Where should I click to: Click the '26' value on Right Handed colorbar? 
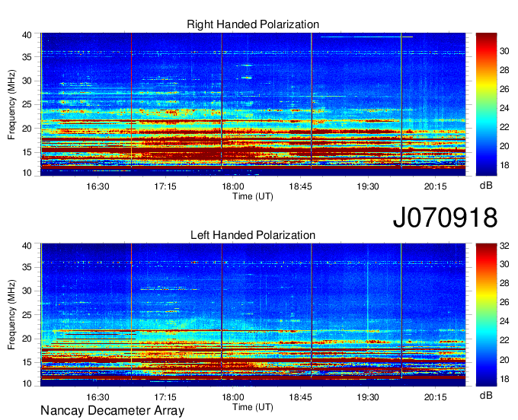pyautogui.click(x=504, y=89)
